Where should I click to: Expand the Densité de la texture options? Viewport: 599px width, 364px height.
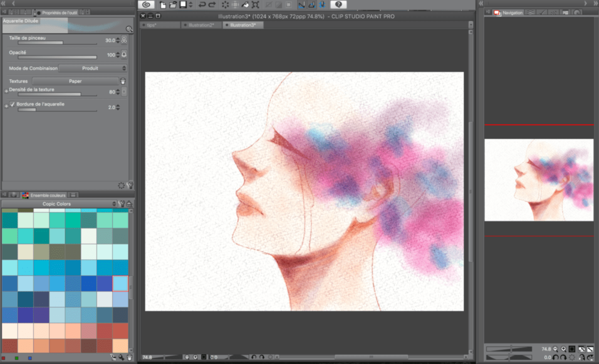coord(6,91)
